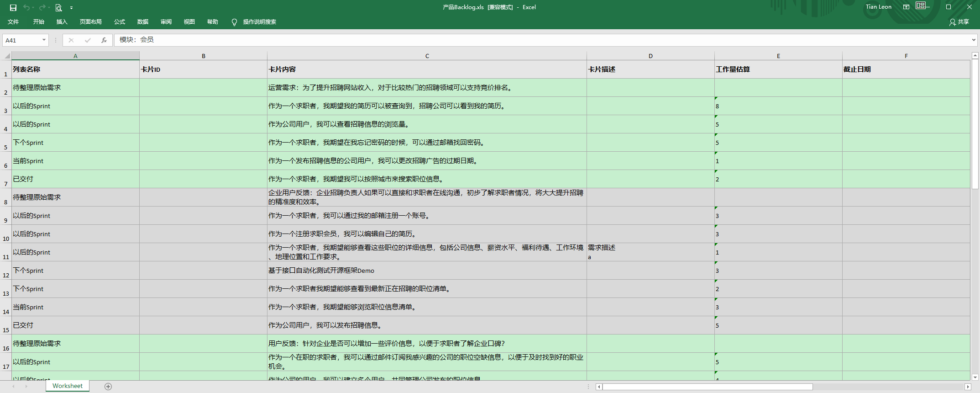Expand the formula bar with chevron
This screenshot has height=393, width=980.
tap(973, 40)
